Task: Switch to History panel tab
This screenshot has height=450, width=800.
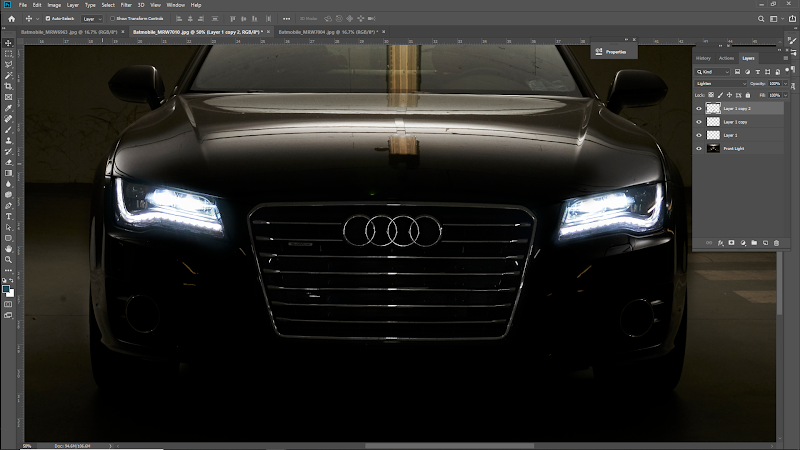Action: point(703,58)
